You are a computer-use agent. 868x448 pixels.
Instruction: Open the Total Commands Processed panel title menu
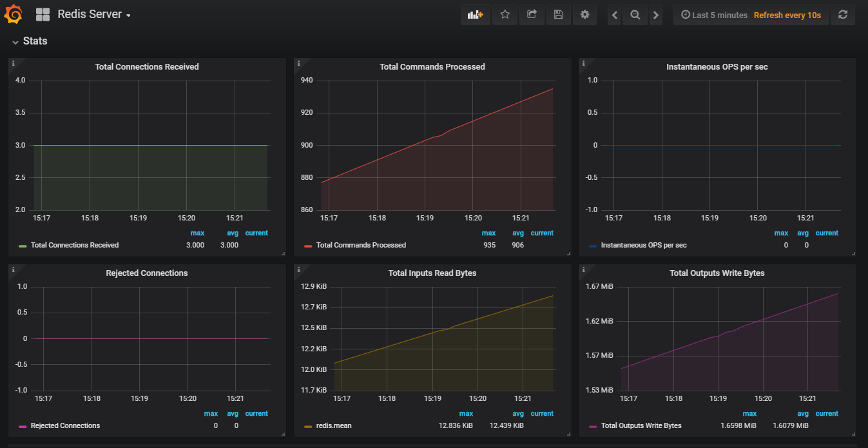[432, 67]
